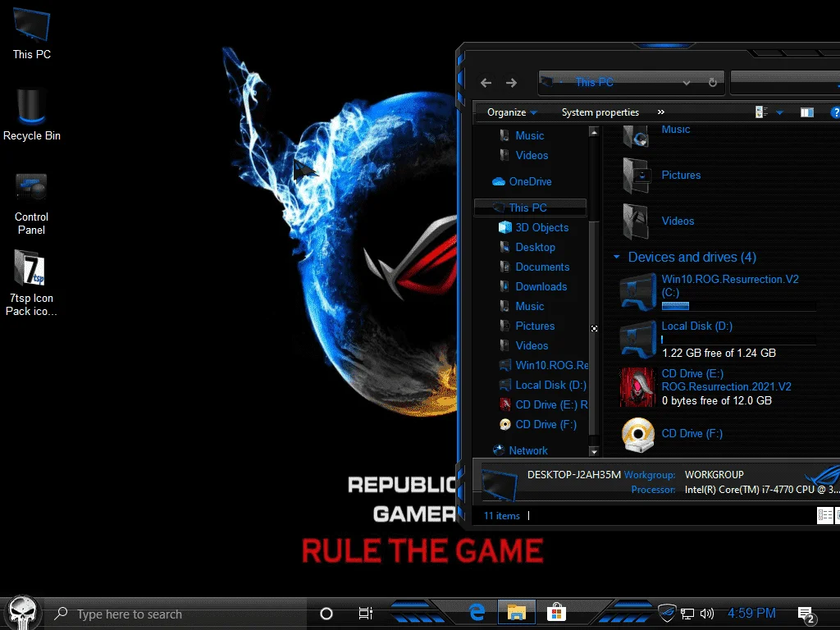
Task: Refresh the Explorer address bar
Action: pos(713,83)
